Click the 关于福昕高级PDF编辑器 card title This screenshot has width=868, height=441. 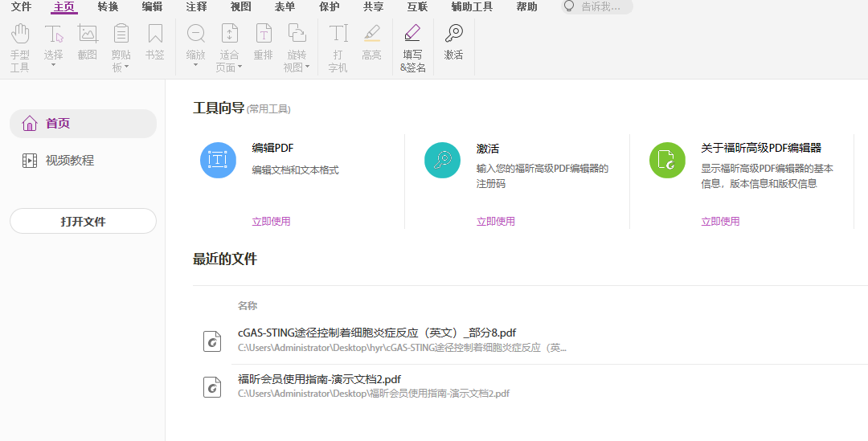coord(761,149)
